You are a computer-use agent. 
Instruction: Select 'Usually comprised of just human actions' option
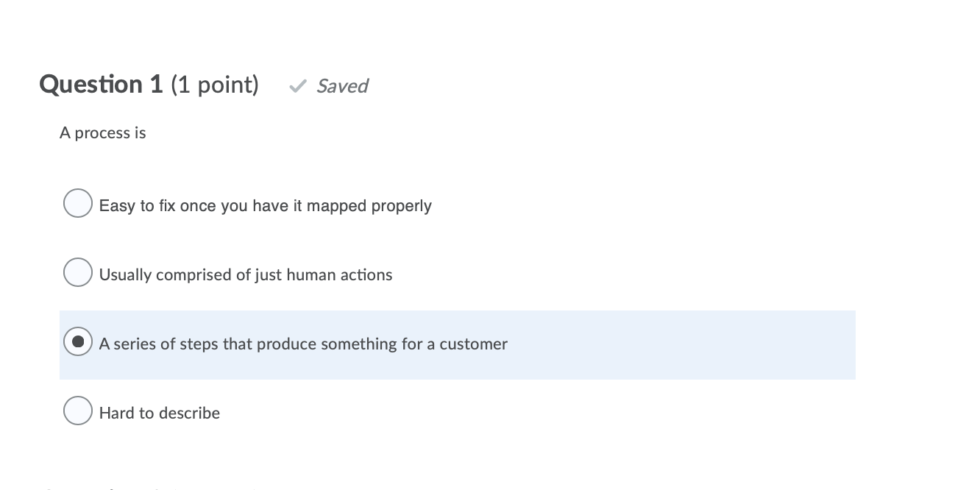click(77, 272)
